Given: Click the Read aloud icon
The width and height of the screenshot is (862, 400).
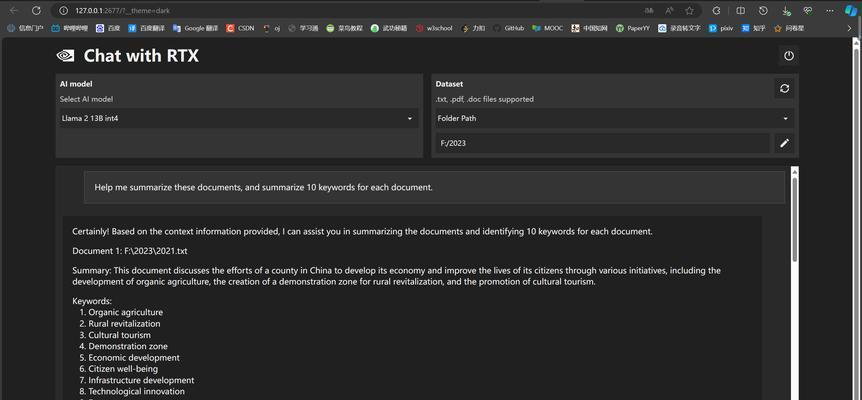Looking at the screenshot, I should (669, 10).
